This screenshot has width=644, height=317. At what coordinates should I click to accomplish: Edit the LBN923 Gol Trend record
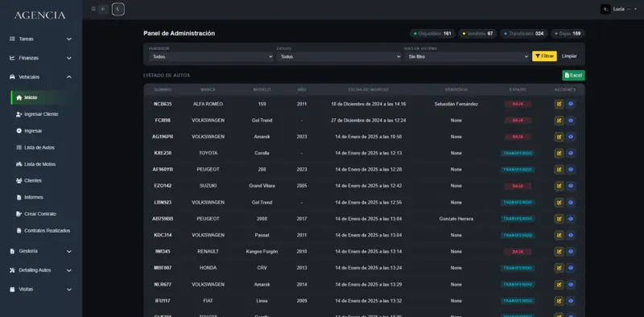click(559, 203)
